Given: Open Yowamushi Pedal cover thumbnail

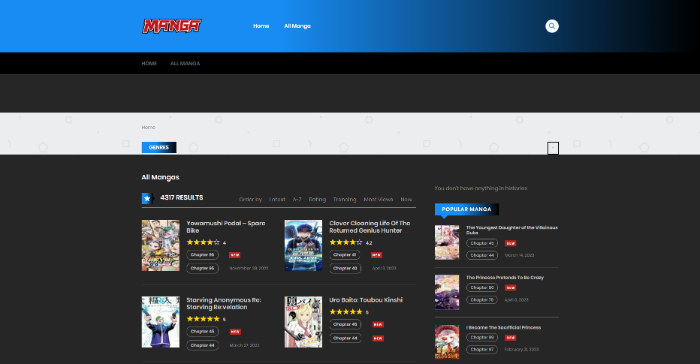Looking at the screenshot, I should coord(161,245).
